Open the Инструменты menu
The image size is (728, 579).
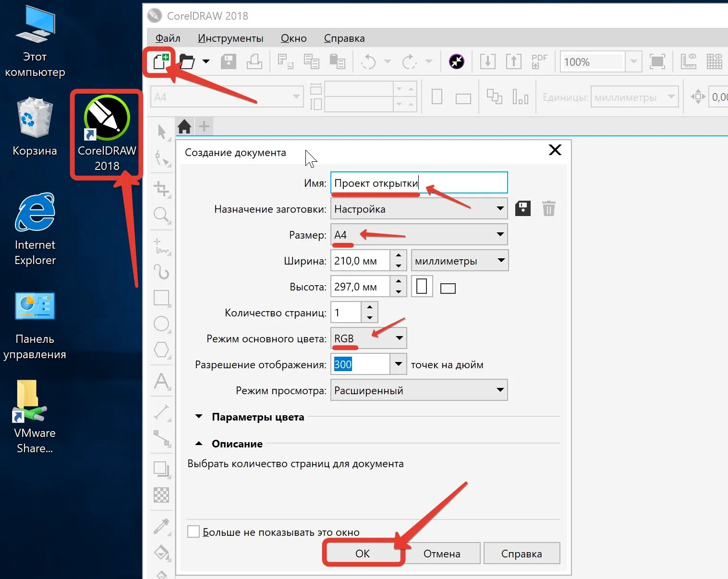point(231,38)
